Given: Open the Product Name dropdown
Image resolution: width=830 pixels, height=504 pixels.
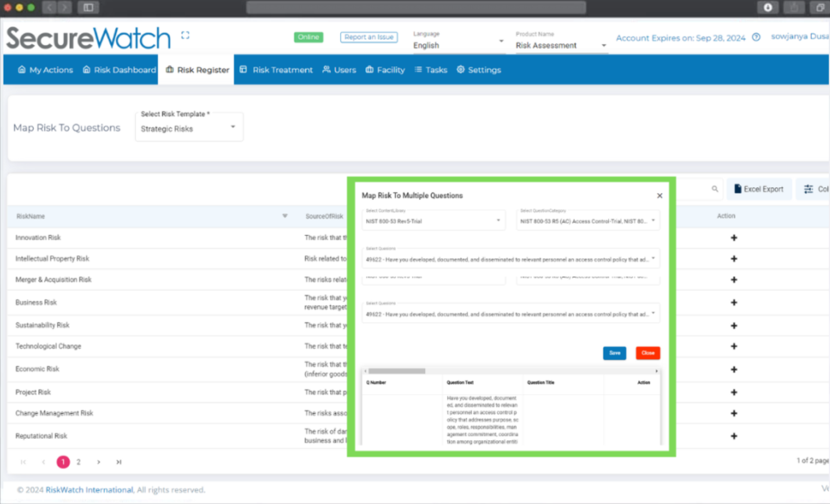Looking at the screenshot, I should pos(561,45).
